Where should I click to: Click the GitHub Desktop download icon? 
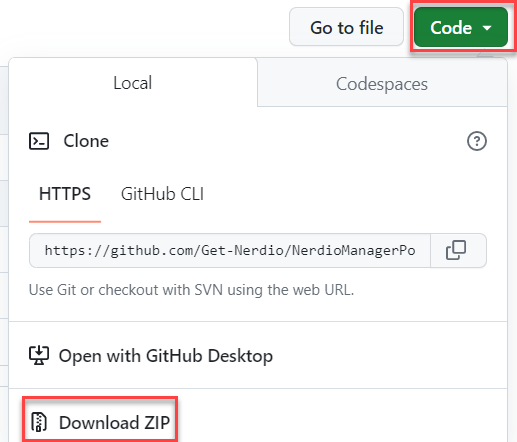(39, 355)
